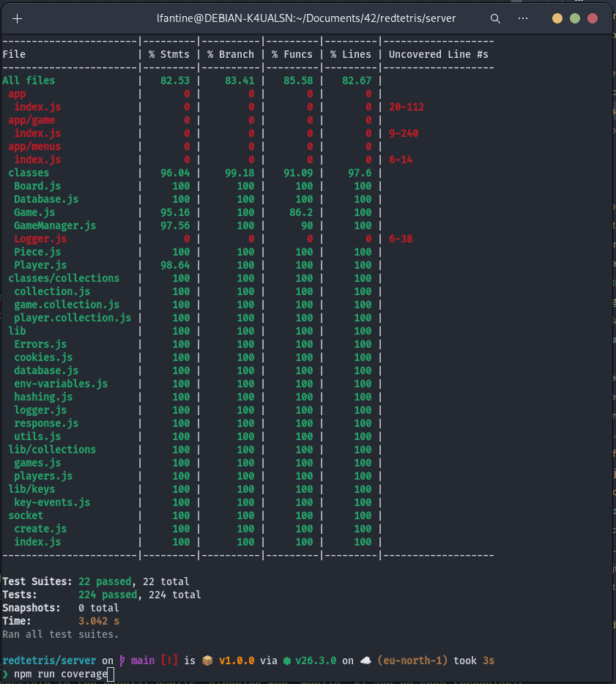
Task: Click the '% Stmts' column header
Action: pos(169,54)
